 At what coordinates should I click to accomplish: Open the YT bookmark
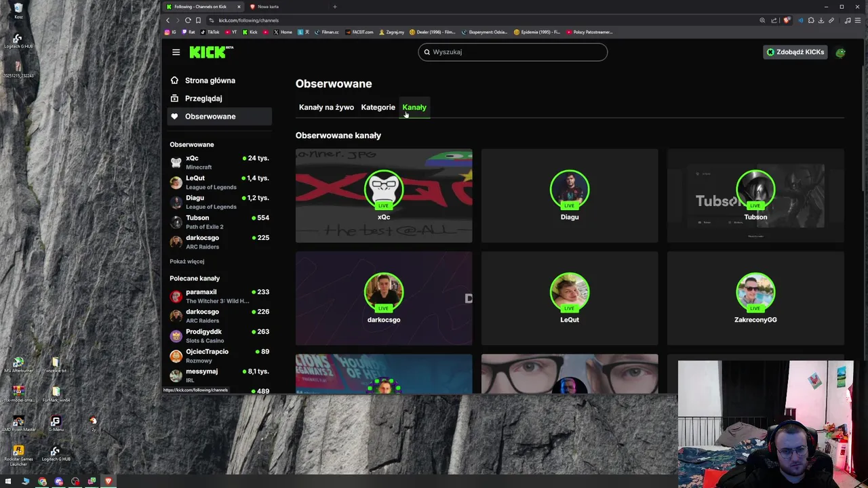pyautogui.click(x=231, y=32)
